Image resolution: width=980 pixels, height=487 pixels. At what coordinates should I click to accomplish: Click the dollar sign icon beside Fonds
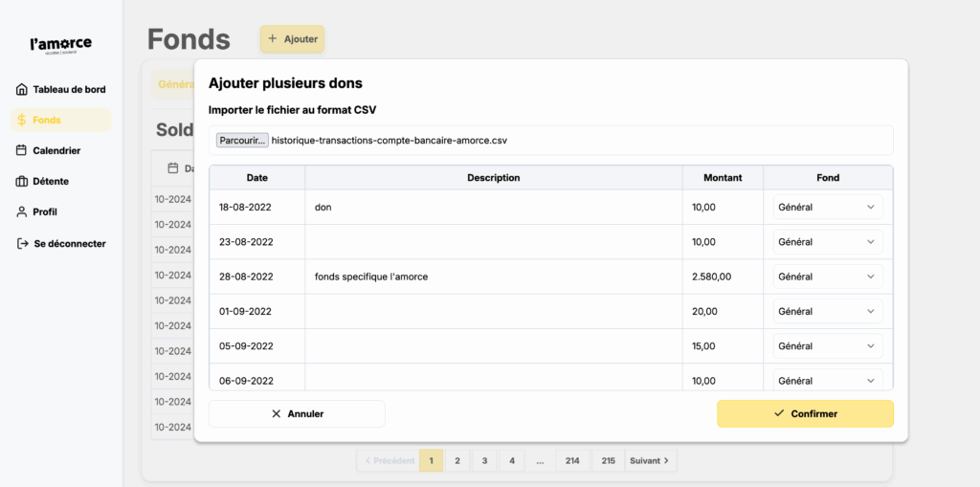click(22, 121)
